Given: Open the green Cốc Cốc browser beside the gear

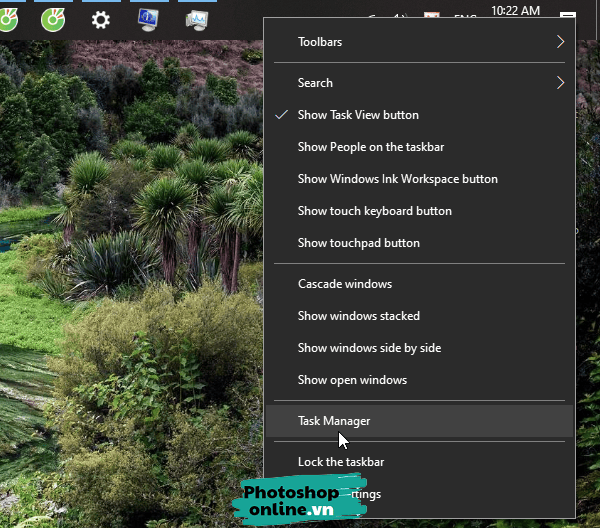Looking at the screenshot, I should pyautogui.click(x=54, y=19).
